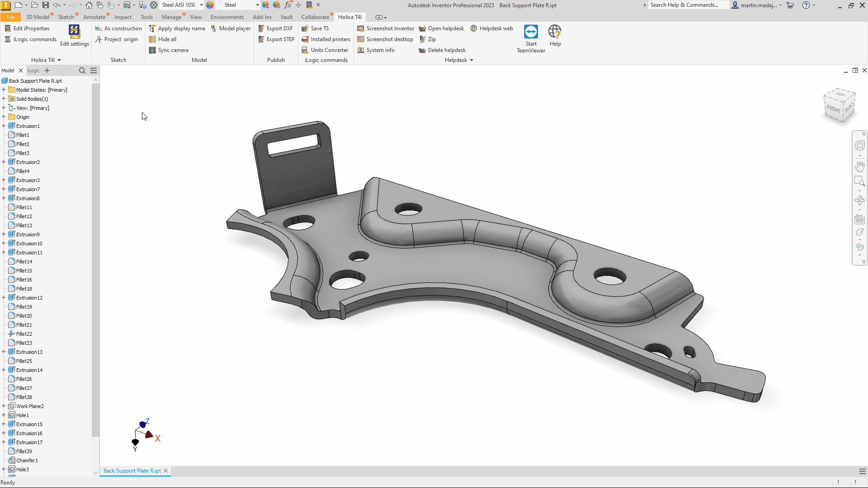
Task: Open the Inspect ribbon tab
Action: point(123,17)
